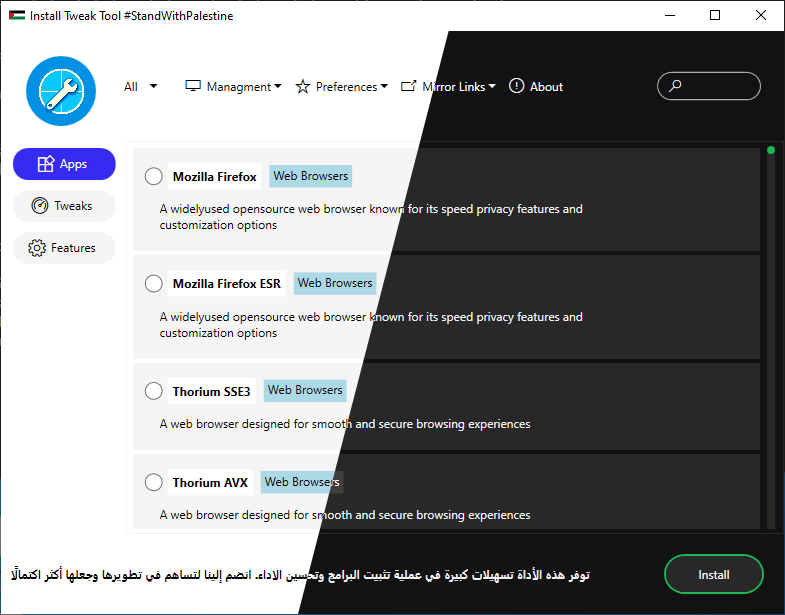Open the All category filter dropdown
The width and height of the screenshot is (785, 615).
coord(140,87)
